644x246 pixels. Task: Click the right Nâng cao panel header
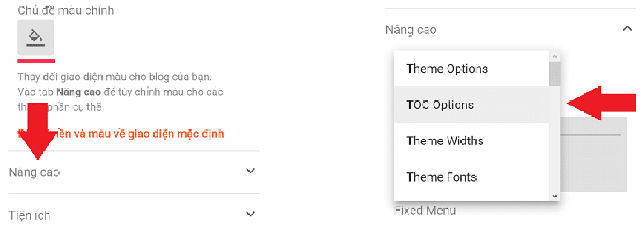[411, 30]
